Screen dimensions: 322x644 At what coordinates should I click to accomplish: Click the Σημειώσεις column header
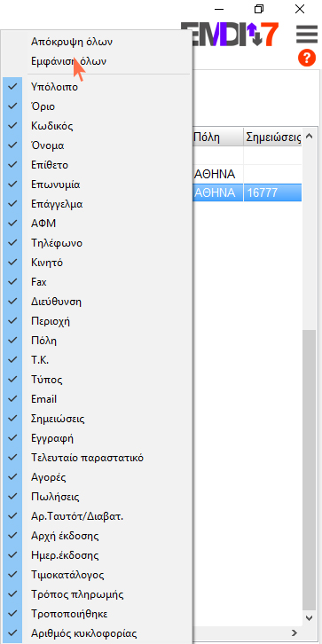tap(272, 137)
